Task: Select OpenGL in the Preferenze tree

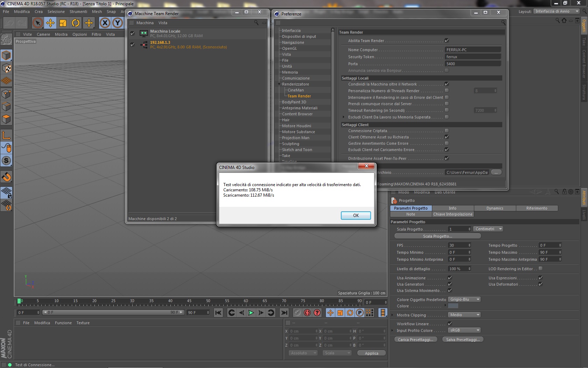Action: 289,48
